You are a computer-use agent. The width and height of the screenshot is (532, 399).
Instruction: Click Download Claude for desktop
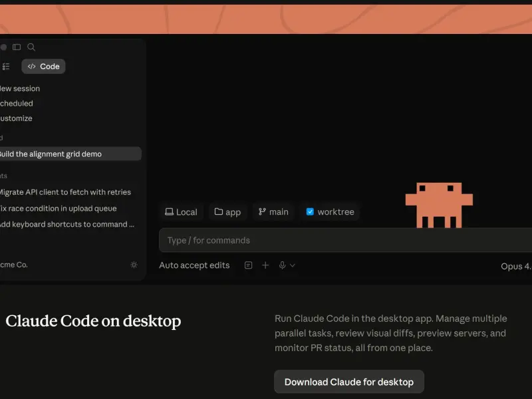click(x=349, y=382)
